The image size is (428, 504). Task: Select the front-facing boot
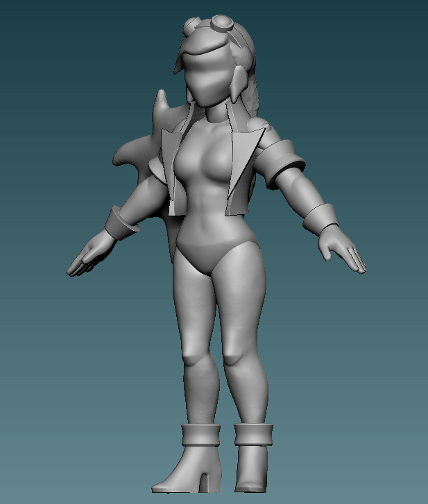251,461
